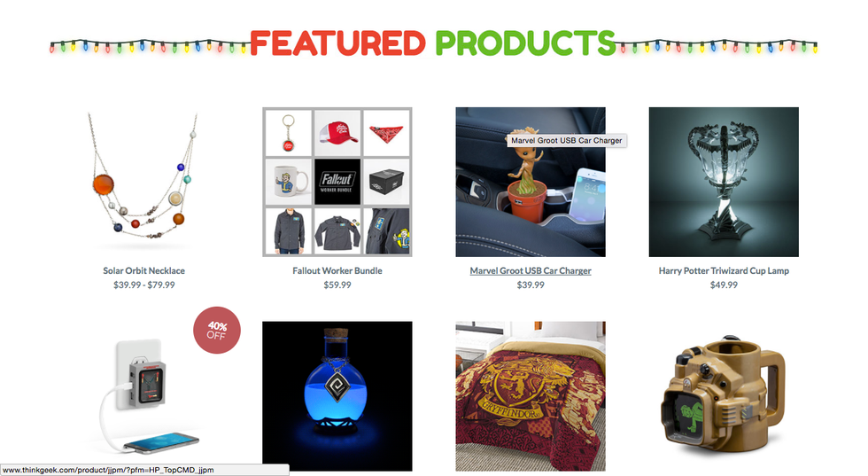
Task: Click the $59.99 Fallout bundle price
Action: click(337, 285)
